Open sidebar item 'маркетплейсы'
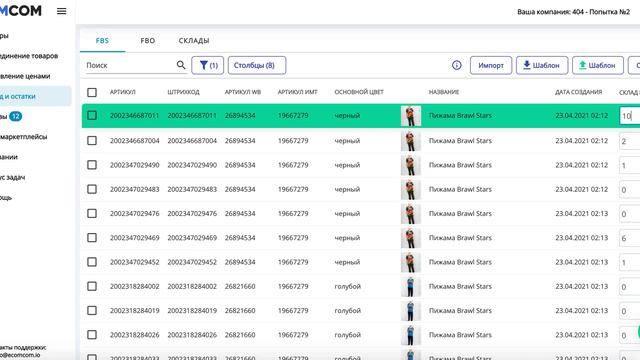The width and height of the screenshot is (640, 360). tap(24, 137)
